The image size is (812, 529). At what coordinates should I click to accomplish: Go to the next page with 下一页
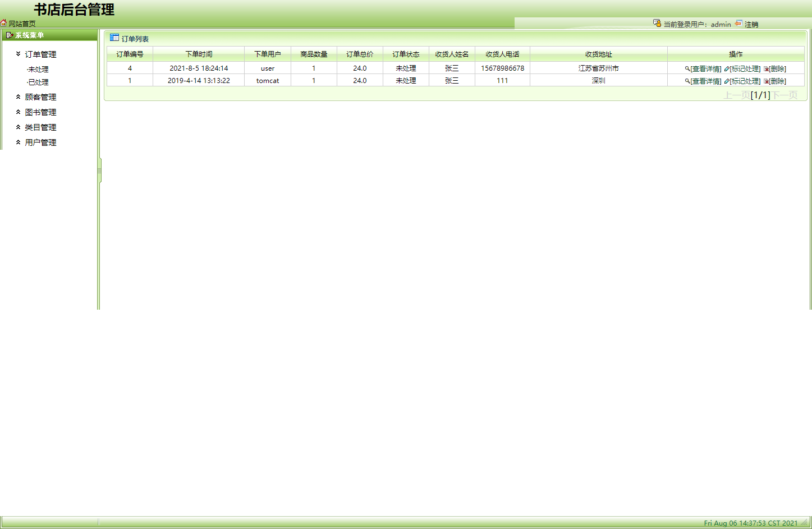click(784, 95)
